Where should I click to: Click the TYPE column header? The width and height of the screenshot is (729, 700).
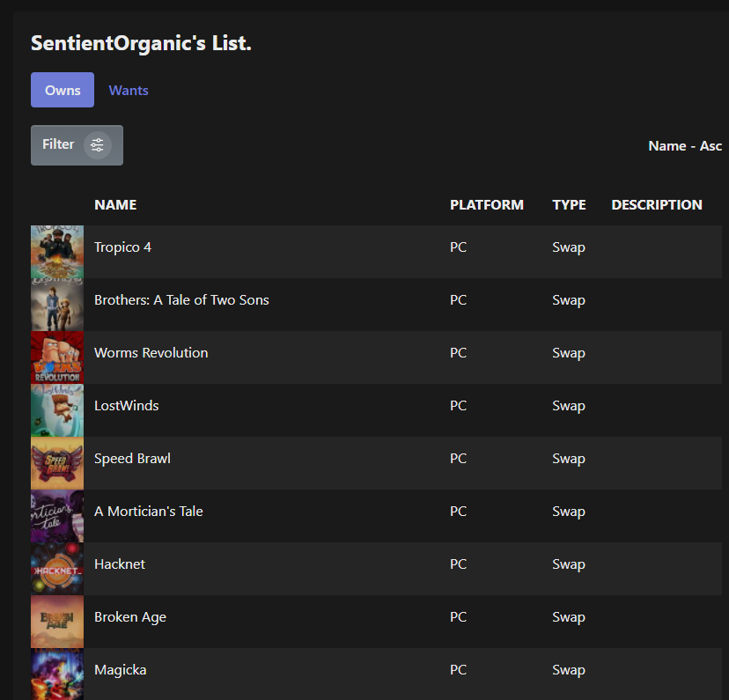[x=569, y=205]
